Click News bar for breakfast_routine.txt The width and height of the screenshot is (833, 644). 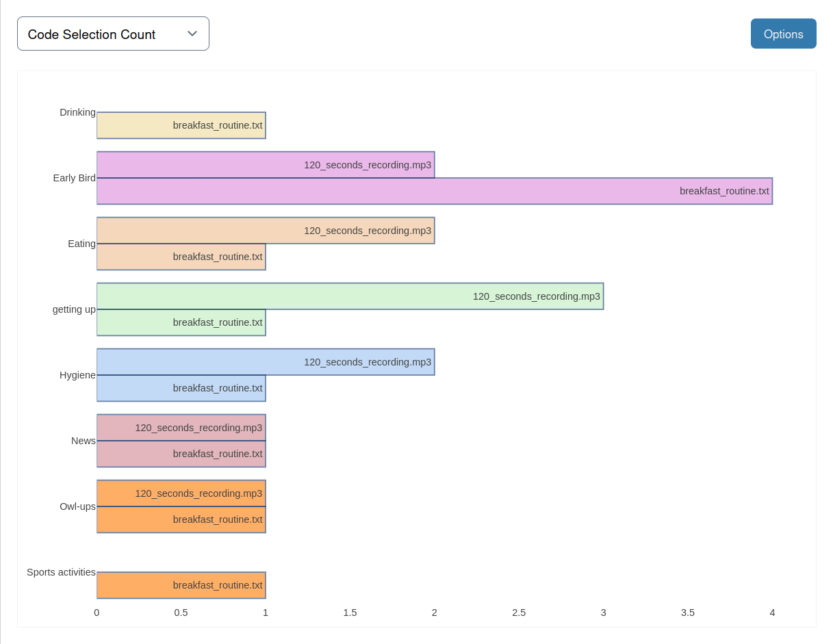click(181, 454)
